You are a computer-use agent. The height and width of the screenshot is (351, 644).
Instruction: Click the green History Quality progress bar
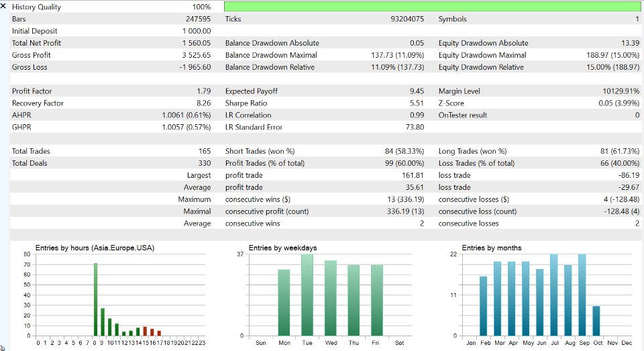432,7
